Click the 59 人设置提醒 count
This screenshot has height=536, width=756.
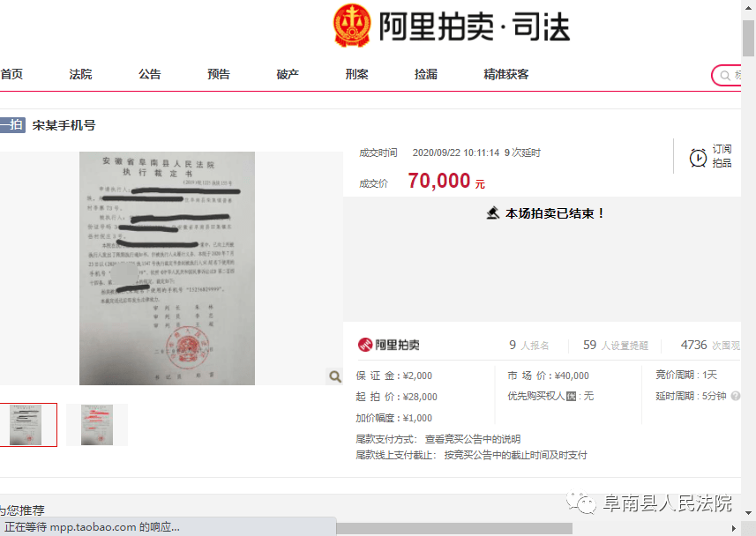pos(616,345)
